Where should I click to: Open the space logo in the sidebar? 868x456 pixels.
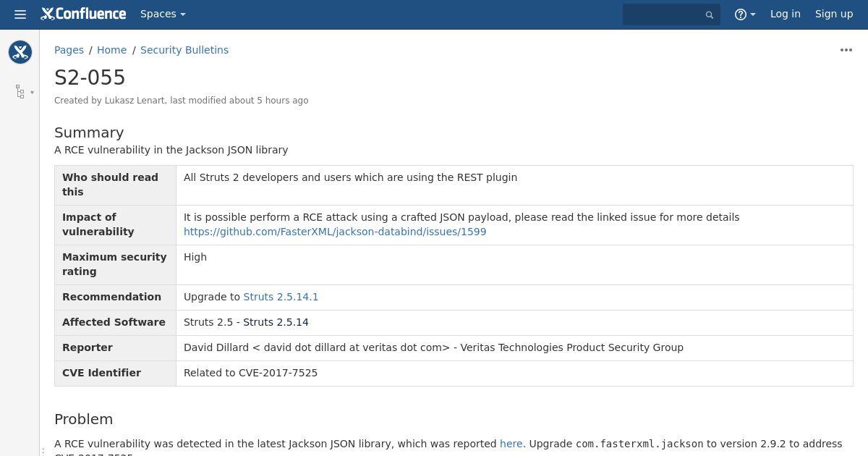(x=20, y=52)
